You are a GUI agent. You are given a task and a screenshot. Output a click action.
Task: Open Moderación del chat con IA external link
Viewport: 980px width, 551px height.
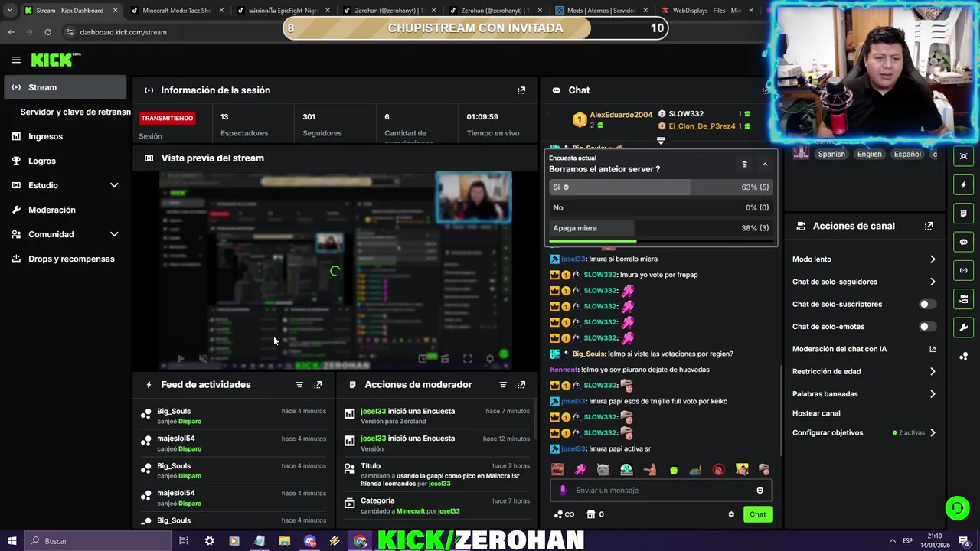(x=933, y=349)
